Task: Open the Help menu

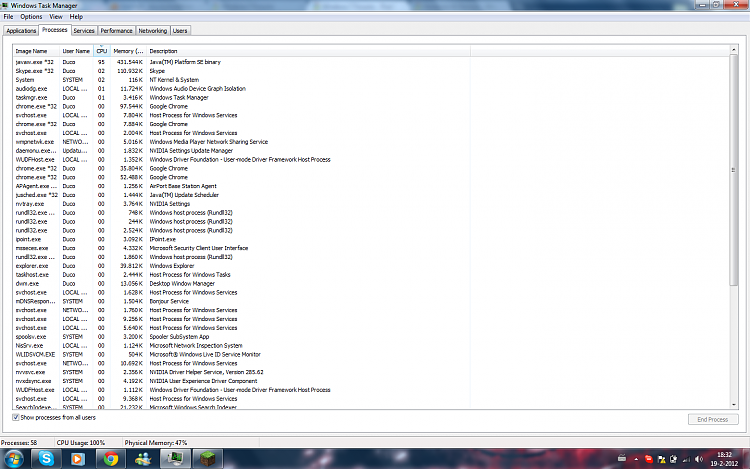Action: [76, 17]
